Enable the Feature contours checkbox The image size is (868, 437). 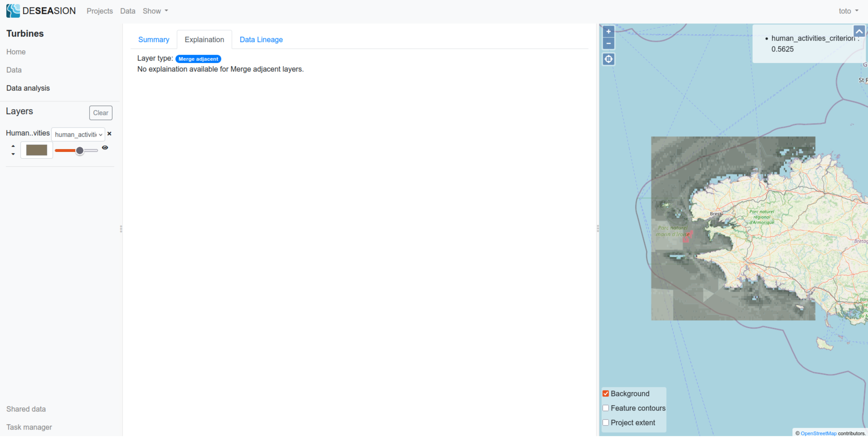(x=605, y=408)
